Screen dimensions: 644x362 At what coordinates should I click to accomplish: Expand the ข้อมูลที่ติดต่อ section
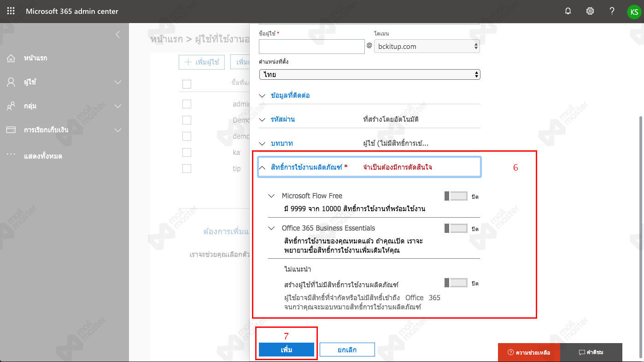(369, 95)
